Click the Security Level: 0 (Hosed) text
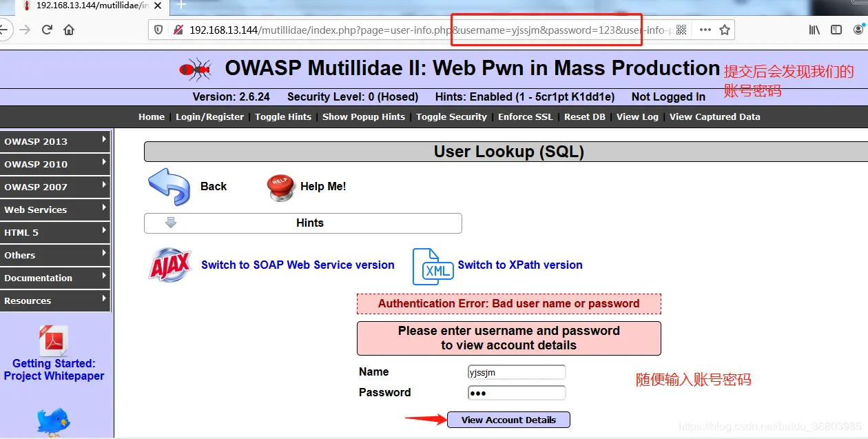This screenshot has height=439, width=868. pyautogui.click(x=353, y=96)
